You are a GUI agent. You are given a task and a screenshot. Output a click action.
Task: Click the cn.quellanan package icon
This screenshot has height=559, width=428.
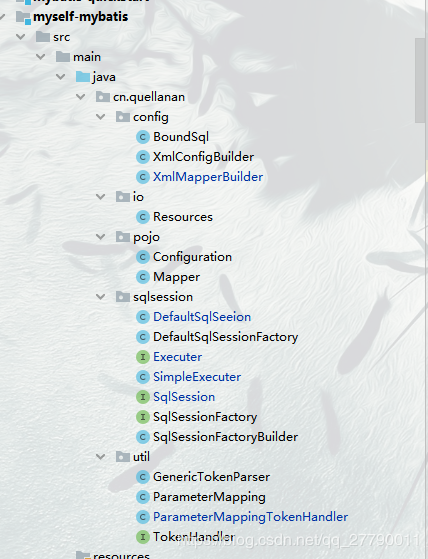point(103,97)
